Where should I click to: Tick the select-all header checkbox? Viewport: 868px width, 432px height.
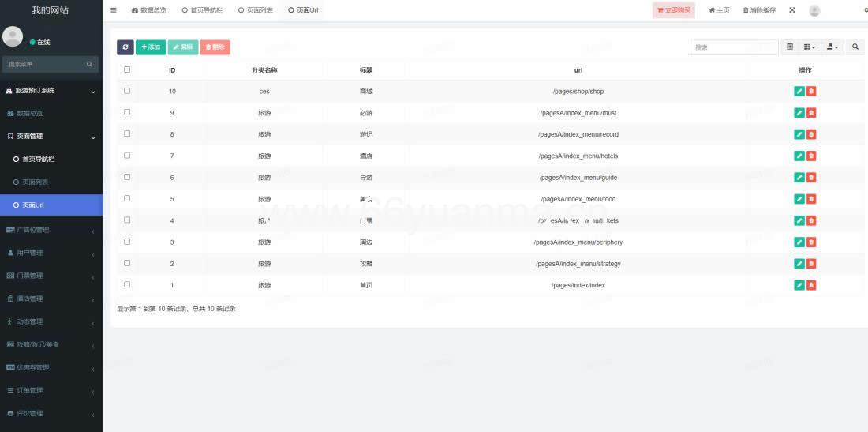(x=127, y=69)
